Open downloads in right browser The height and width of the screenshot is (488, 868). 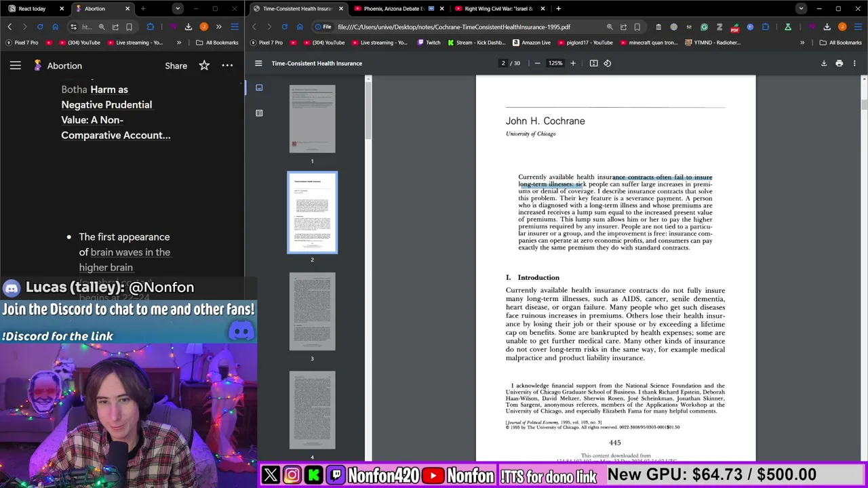point(827,27)
